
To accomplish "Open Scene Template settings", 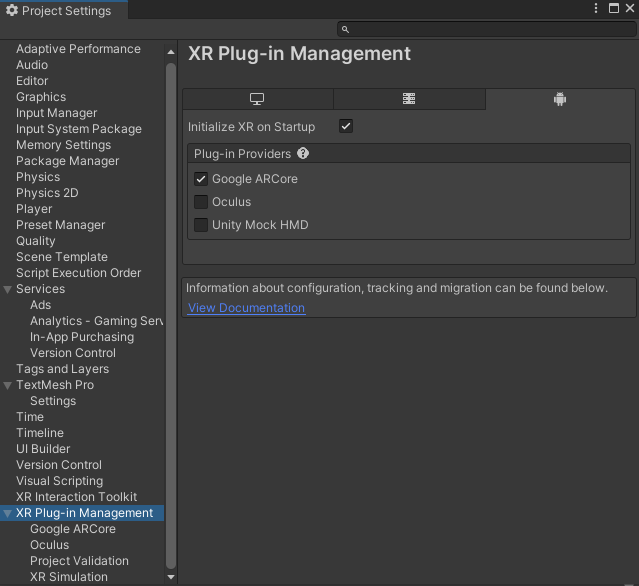I will pyautogui.click(x=62, y=257).
